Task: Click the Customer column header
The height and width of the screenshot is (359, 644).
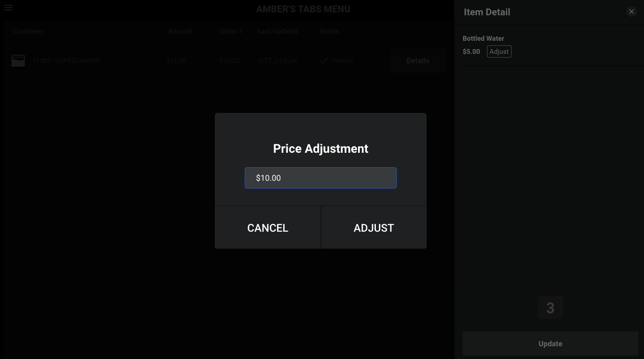Action: coord(28,31)
